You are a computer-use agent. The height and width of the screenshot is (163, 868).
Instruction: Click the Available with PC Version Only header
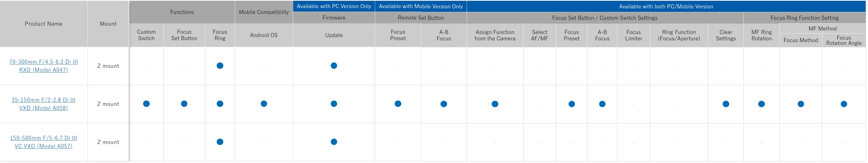pos(334,6)
